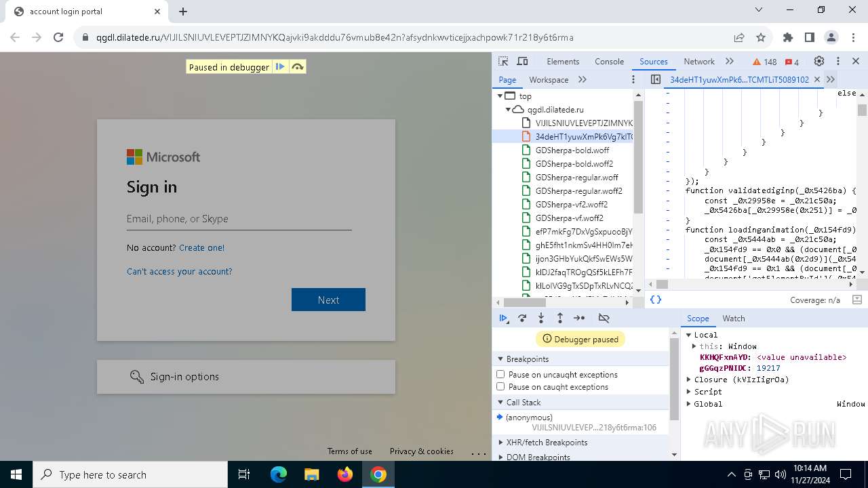The height and width of the screenshot is (488, 868).
Task: Click Can't access your account link
Action: (x=179, y=271)
